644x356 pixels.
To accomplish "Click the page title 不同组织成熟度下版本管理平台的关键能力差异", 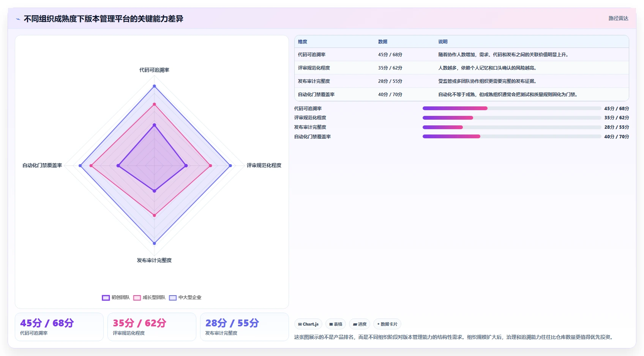I will tap(103, 19).
